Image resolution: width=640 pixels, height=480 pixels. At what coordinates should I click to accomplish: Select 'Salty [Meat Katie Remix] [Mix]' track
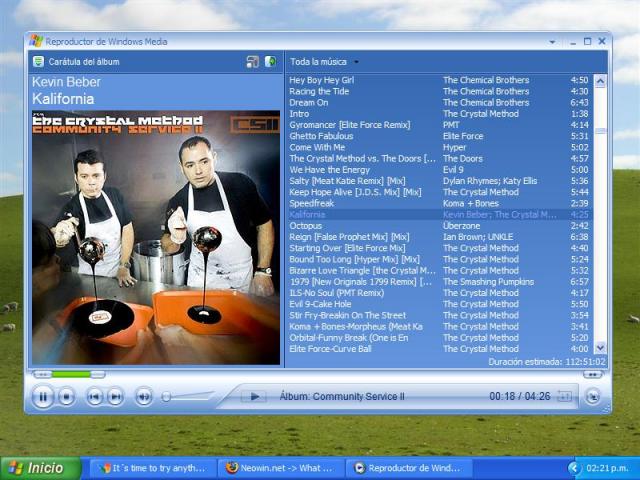pos(440,181)
